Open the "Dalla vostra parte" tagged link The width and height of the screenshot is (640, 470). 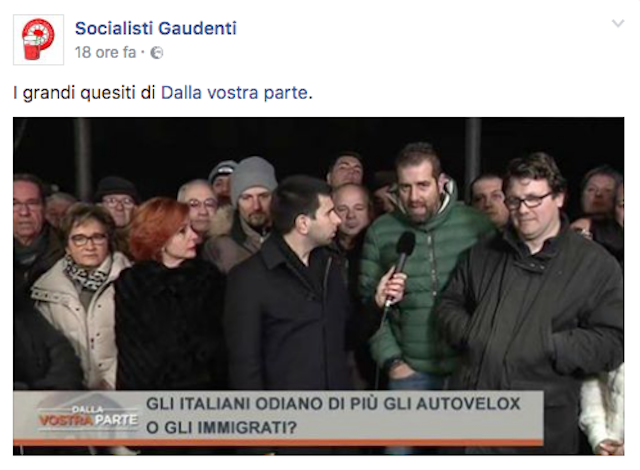[x=234, y=93]
